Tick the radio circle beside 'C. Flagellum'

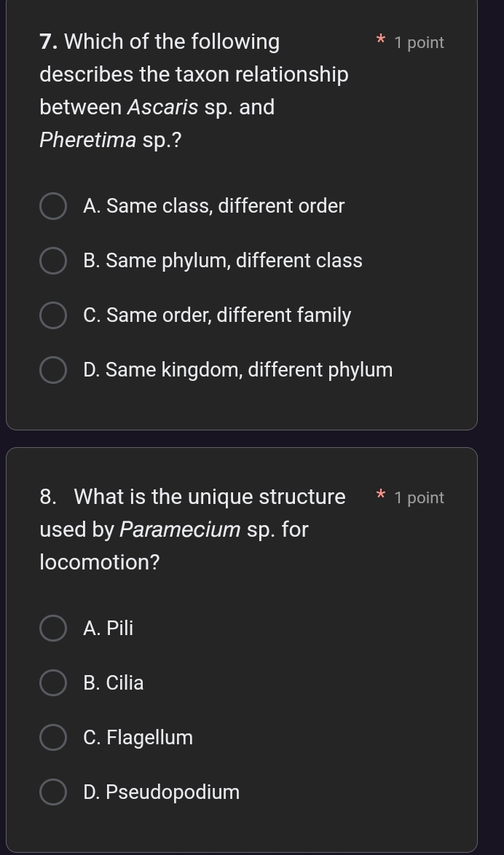tap(52, 737)
